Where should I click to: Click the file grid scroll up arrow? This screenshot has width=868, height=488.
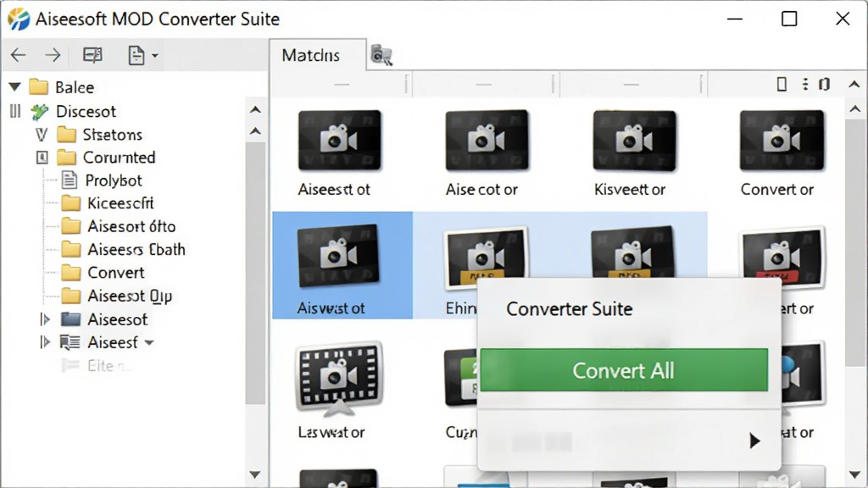[855, 109]
